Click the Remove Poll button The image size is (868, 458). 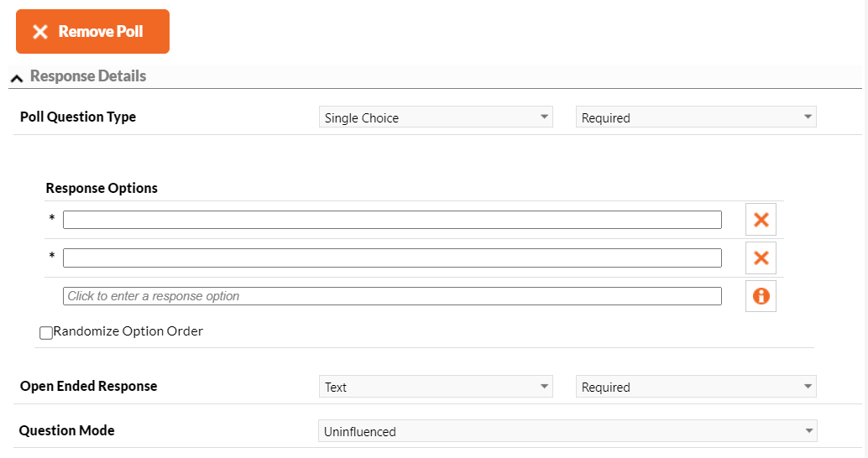click(x=92, y=32)
